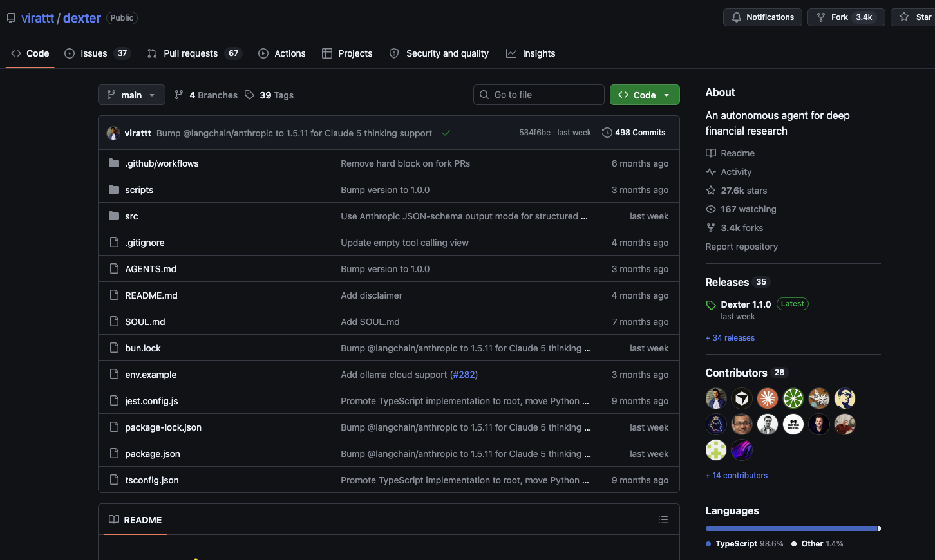Click the file icon beside bun.lock

pyautogui.click(x=114, y=348)
